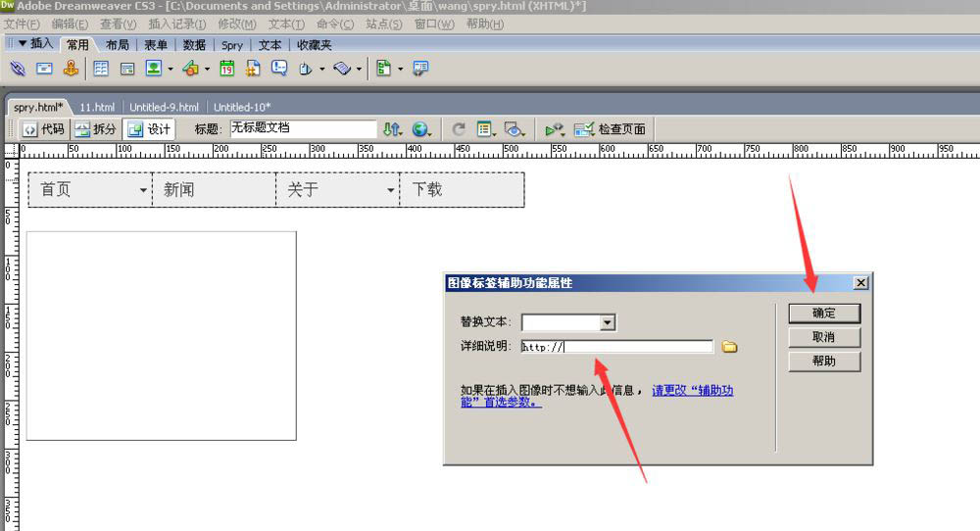This screenshot has height=531, width=980.
Task: Open the Script icon dropdown arrow
Action: pyautogui.click(x=359, y=69)
